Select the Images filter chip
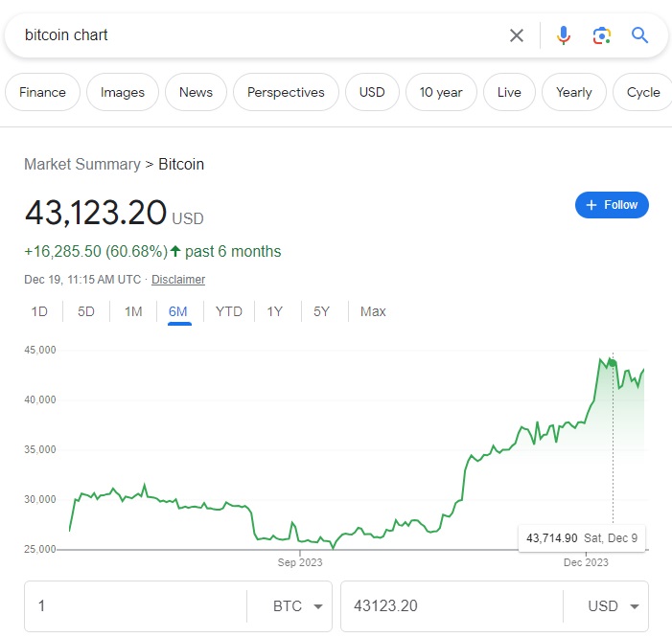672x638 pixels. [x=123, y=93]
